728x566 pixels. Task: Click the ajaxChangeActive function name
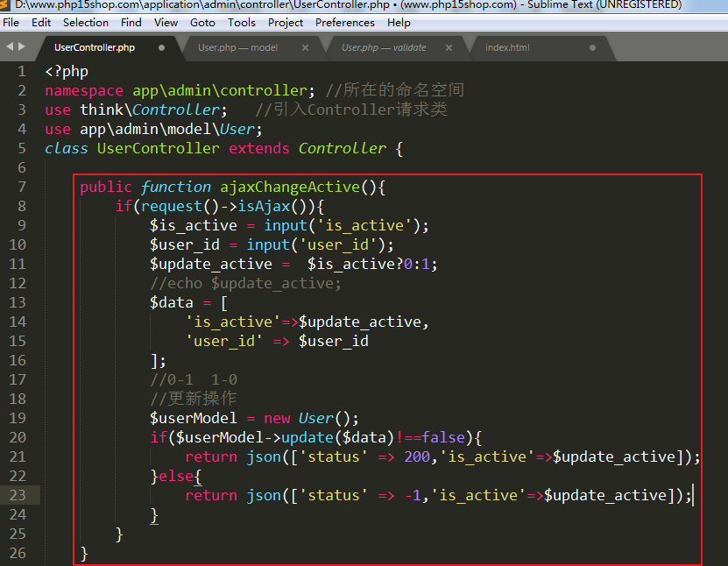(x=289, y=187)
